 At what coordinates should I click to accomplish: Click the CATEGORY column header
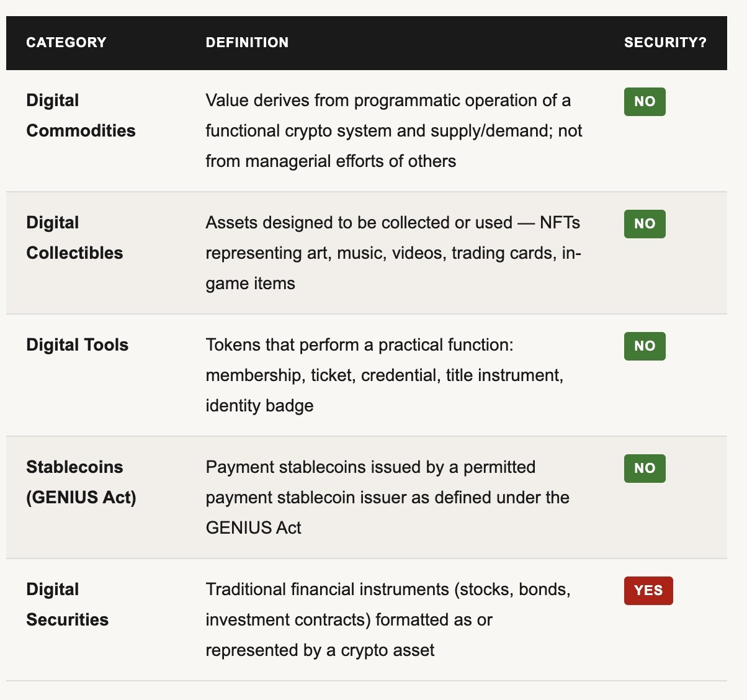(66, 42)
